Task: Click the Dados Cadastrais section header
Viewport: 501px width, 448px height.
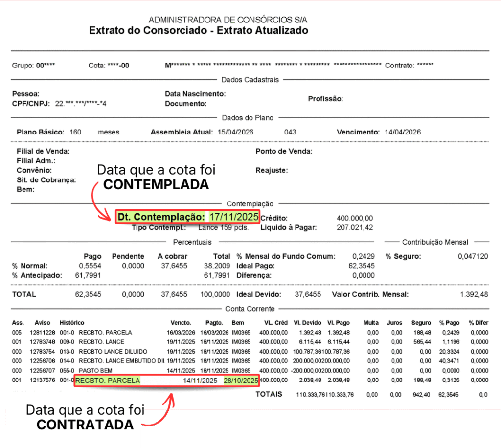Action: point(250,80)
